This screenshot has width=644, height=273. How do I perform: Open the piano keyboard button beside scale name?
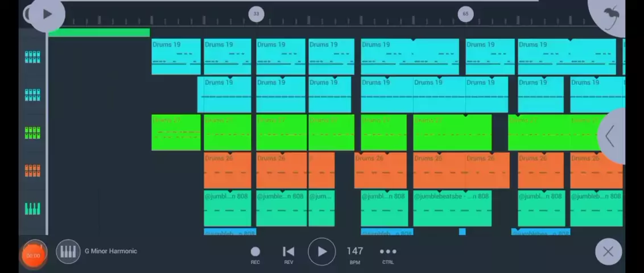tap(68, 251)
